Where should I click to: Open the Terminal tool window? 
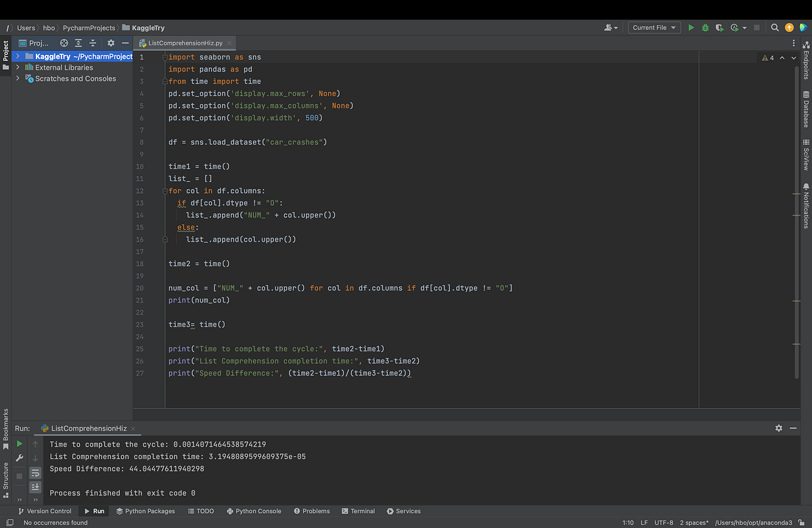click(x=358, y=511)
